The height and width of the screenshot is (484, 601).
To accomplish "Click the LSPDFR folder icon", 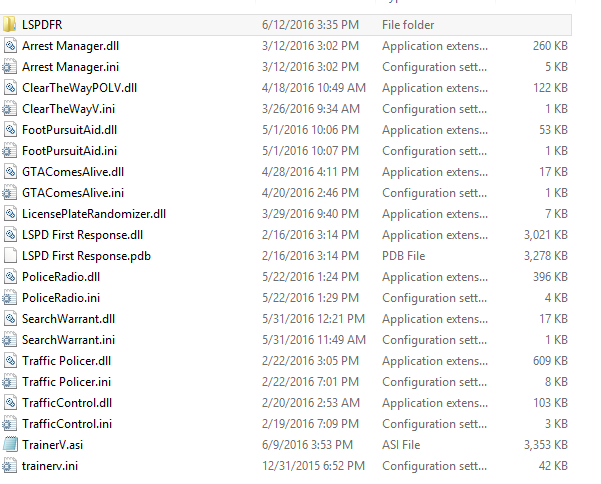I will click(9, 25).
